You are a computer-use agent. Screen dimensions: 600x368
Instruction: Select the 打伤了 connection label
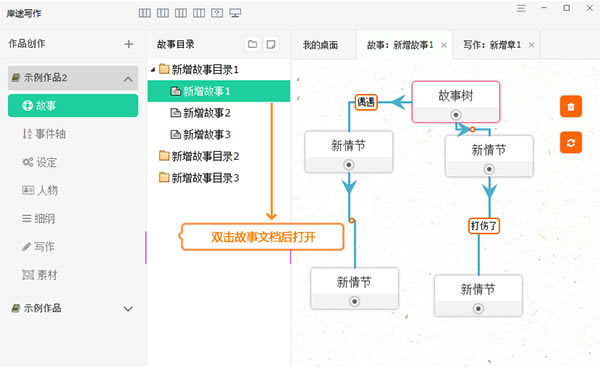pyautogui.click(x=484, y=226)
